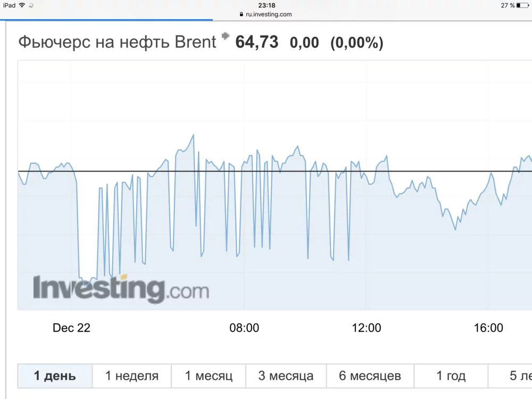The height and width of the screenshot is (399, 532).
Task: Click the 64,73 price value
Action: (256, 43)
